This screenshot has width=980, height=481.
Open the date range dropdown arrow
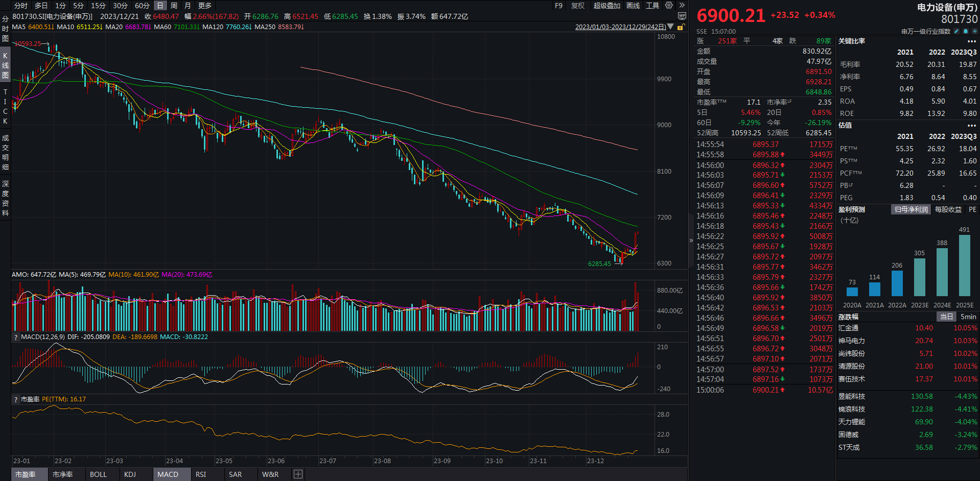(x=670, y=27)
